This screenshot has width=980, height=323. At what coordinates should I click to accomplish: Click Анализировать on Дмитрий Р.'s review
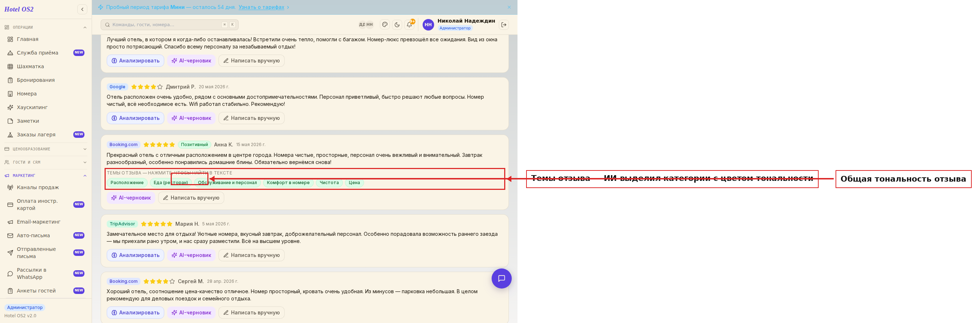(x=135, y=118)
